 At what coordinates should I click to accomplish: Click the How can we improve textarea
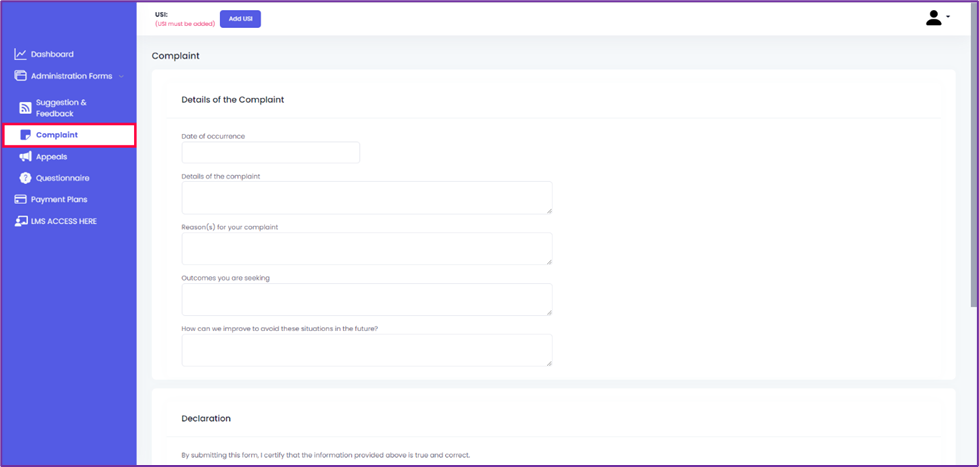tap(367, 350)
